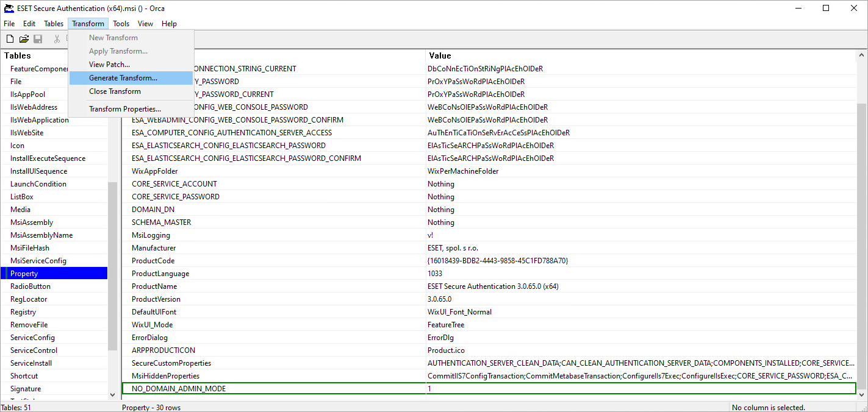
Task: Open the Help menu
Action: click(169, 24)
